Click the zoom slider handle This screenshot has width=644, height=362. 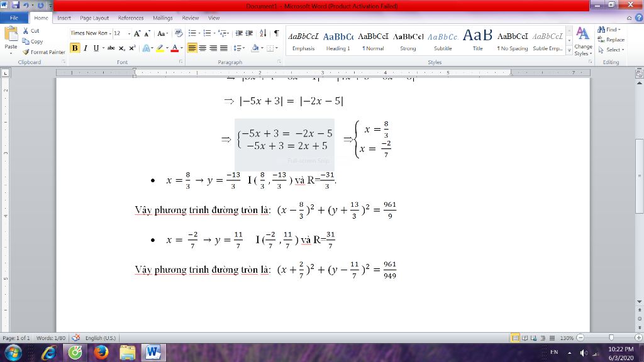point(611,337)
